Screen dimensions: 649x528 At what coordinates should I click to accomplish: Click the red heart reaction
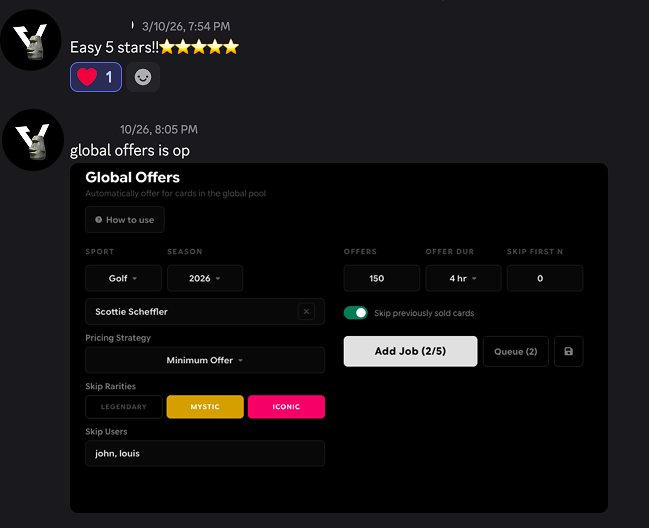click(96, 77)
